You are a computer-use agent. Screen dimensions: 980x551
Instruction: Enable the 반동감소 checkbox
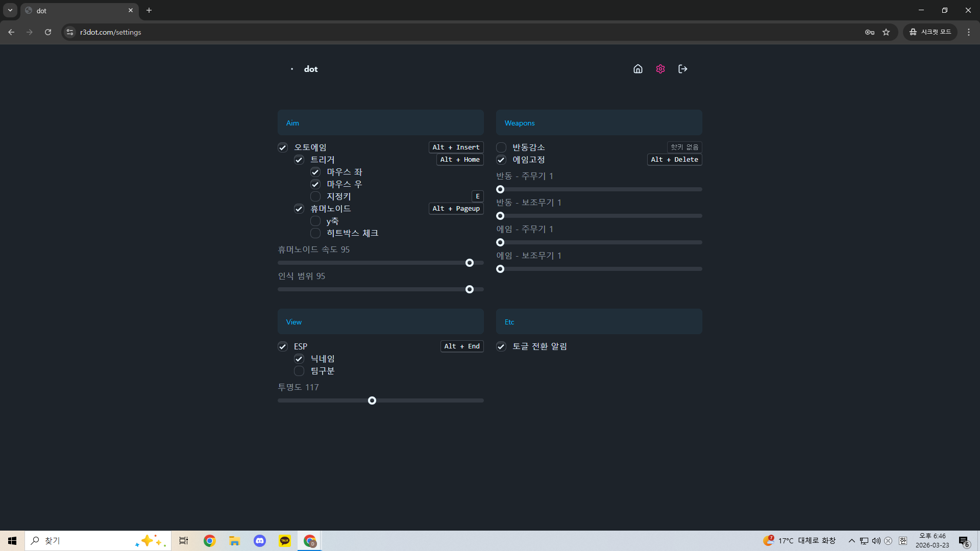tap(501, 147)
